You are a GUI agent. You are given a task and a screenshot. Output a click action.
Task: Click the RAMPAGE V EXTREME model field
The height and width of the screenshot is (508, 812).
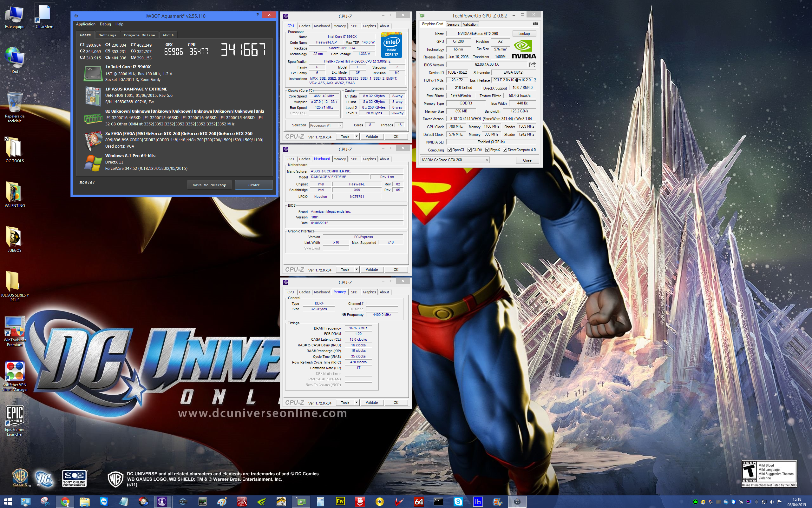pyautogui.click(x=340, y=177)
